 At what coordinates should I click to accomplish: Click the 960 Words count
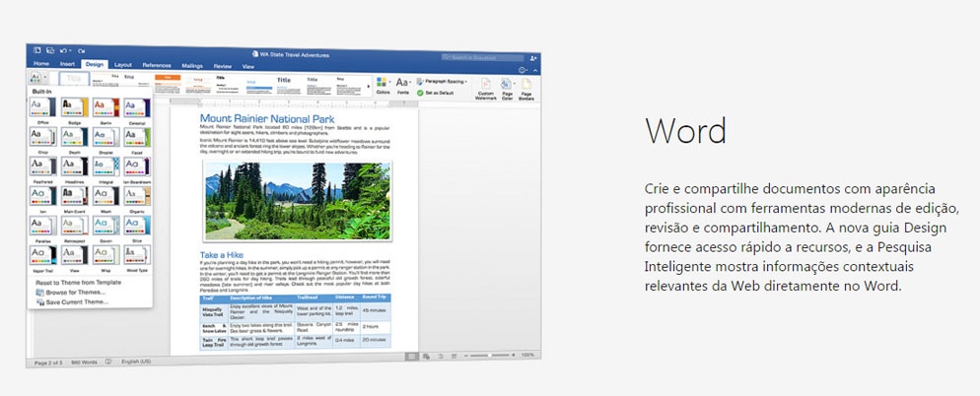[84, 362]
